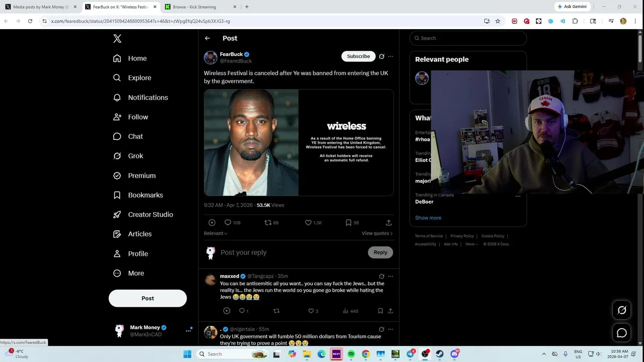644x362 pixels.
Task: Open Steam from the taskbar
Action: (x=440, y=354)
